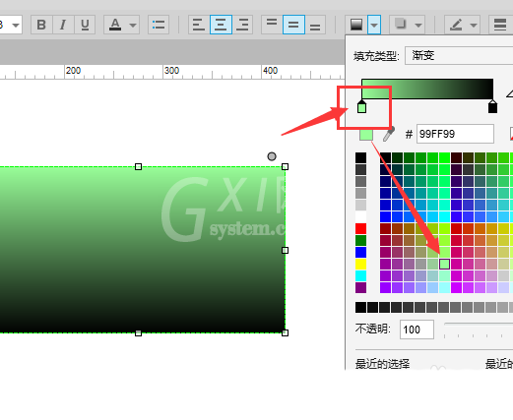Click the hex color field 99FF99

455,134
